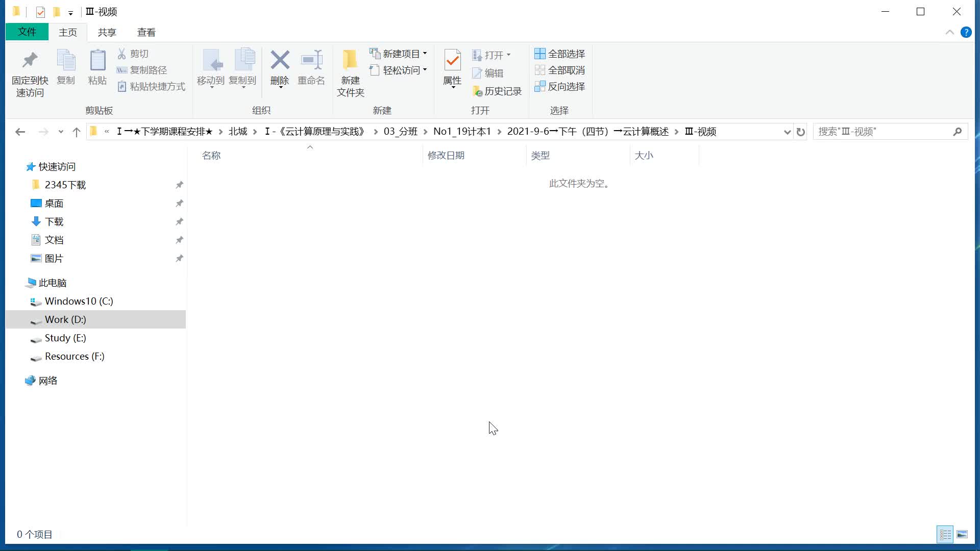Image resolution: width=980 pixels, height=551 pixels.
Task: Click History (历史记录) in ribbon
Action: [497, 91]
